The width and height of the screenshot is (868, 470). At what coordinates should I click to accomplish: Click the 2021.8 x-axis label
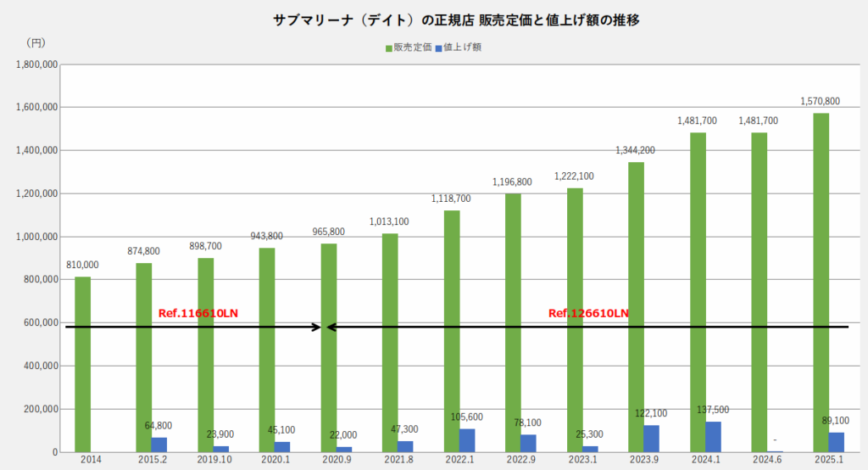[398, 460]
